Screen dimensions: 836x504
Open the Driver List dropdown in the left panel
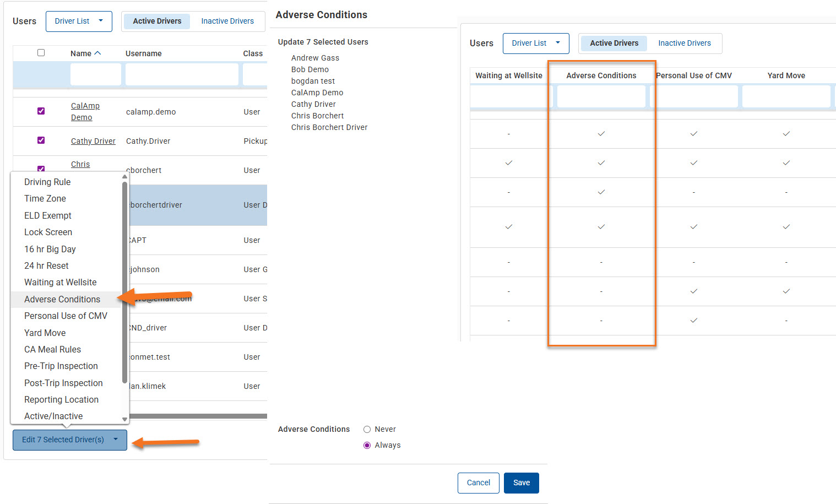coord(79,21)
